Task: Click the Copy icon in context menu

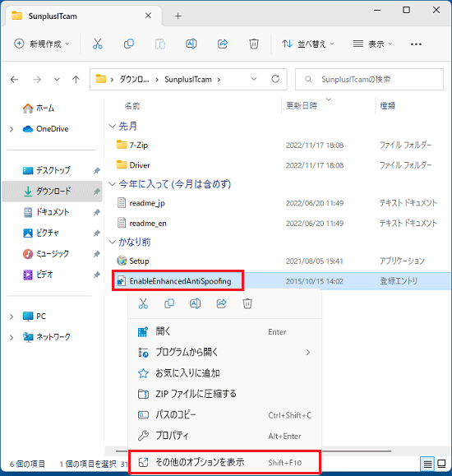Action: pos(169,303)
